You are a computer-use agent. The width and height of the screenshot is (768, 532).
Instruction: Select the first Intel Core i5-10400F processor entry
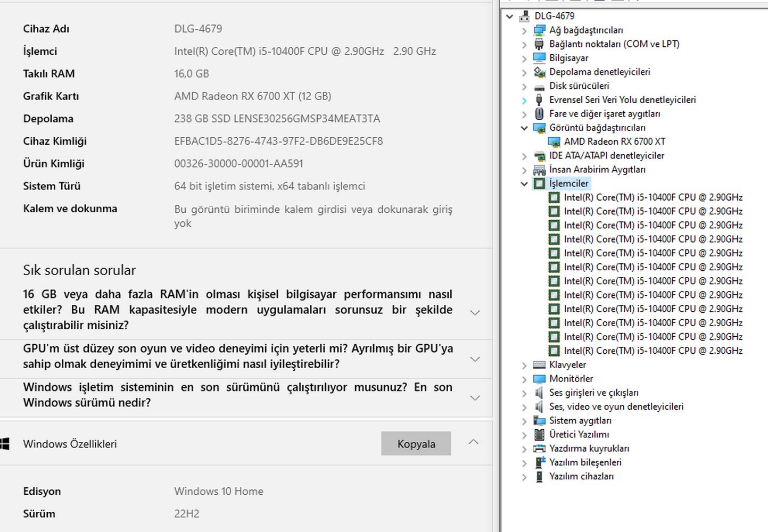point(653,197)
